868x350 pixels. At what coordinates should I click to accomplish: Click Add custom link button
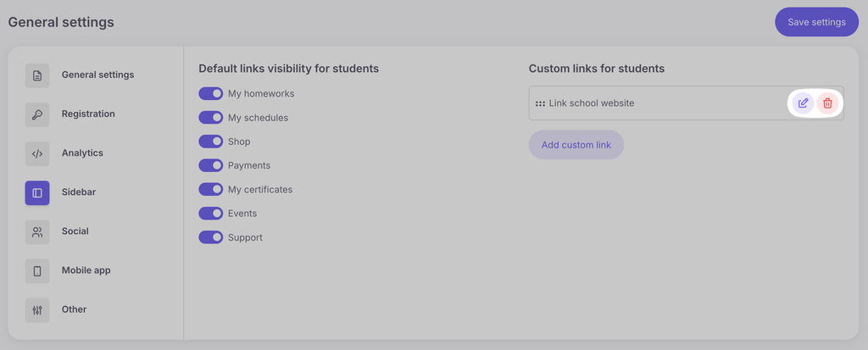(x=576, y=145)
